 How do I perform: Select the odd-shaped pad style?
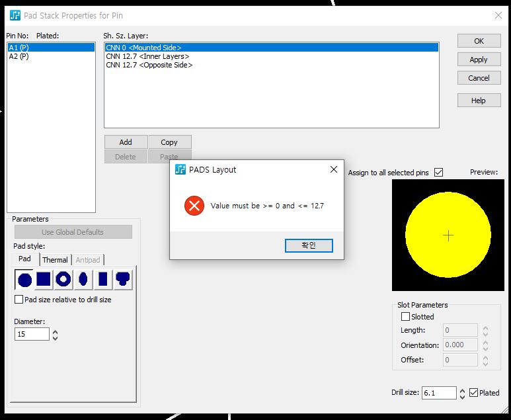click(123, 280)
